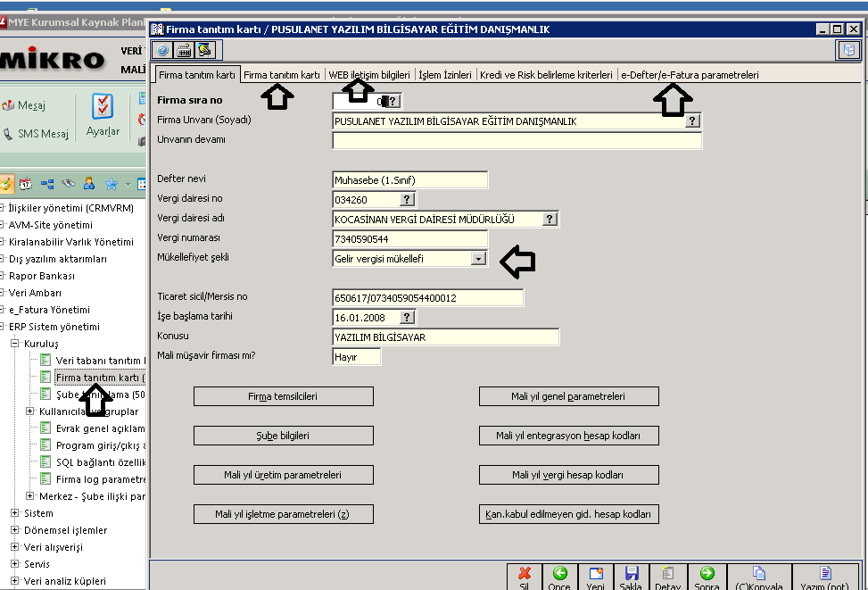This screenshot has height=590, width=868.
Task: Select the highlighted notepad icon in sidebar toolbar
Action: [5, 184]
